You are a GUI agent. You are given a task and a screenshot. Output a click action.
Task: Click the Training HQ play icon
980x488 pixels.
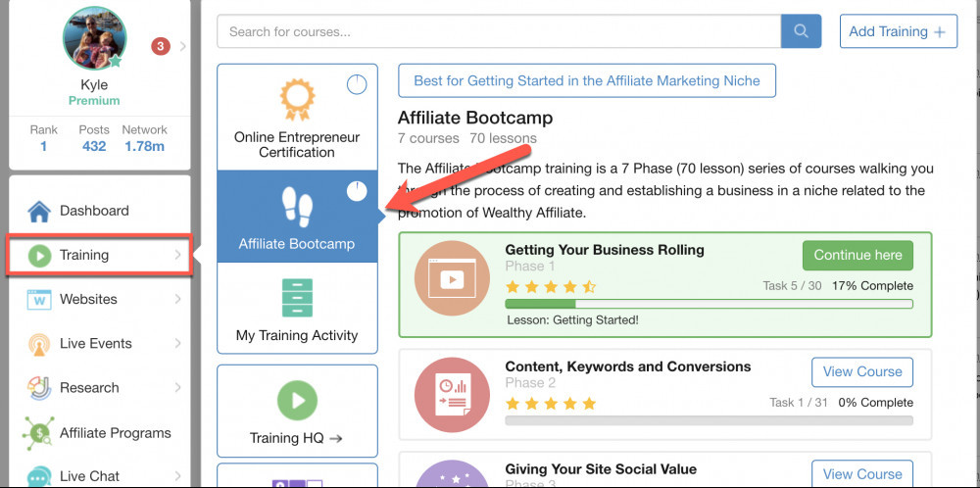[x=297, y=399]
